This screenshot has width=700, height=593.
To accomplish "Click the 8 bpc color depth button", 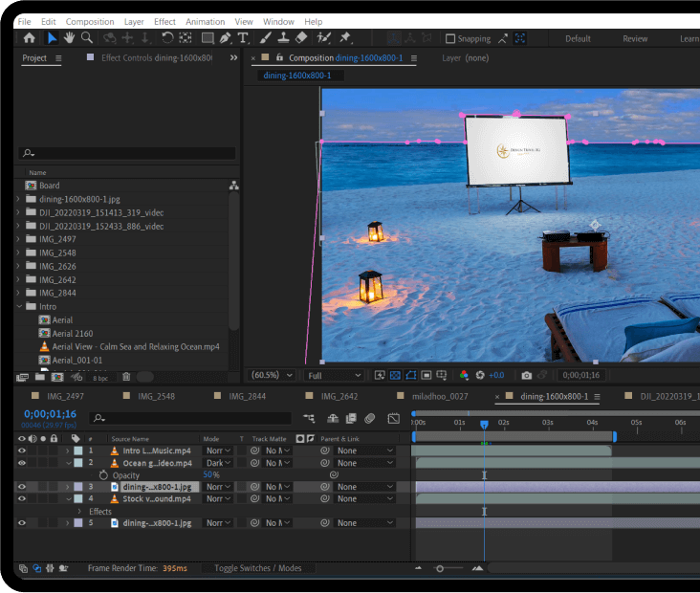I will pos(100,378).
